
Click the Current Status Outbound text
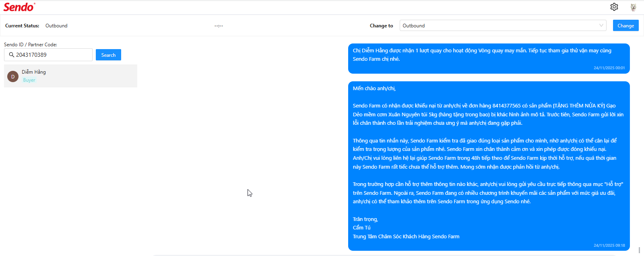click(x=56, y=26)
